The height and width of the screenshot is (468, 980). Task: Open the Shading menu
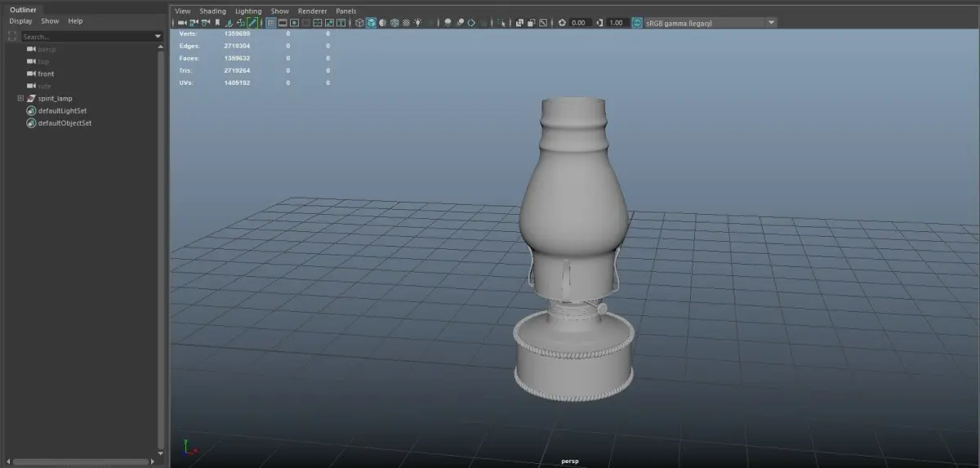click(x=212, y=11)
